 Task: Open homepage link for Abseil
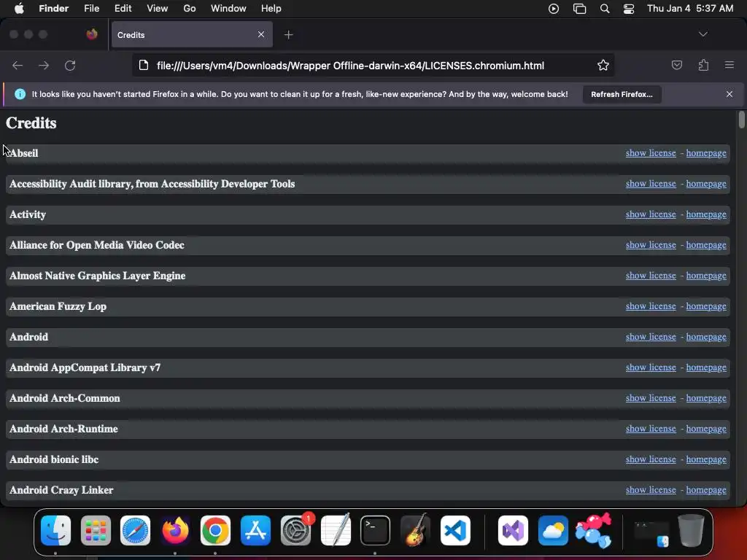[706, 153]
